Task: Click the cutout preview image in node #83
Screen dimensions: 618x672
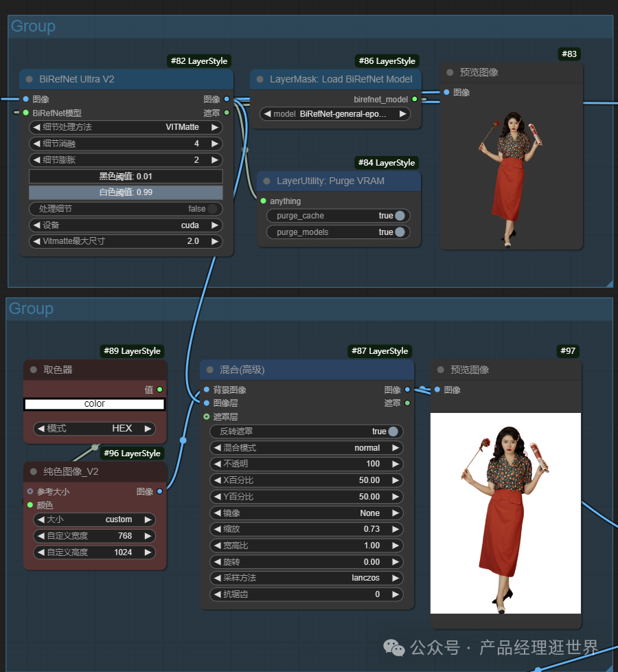Action: point(511,180)
